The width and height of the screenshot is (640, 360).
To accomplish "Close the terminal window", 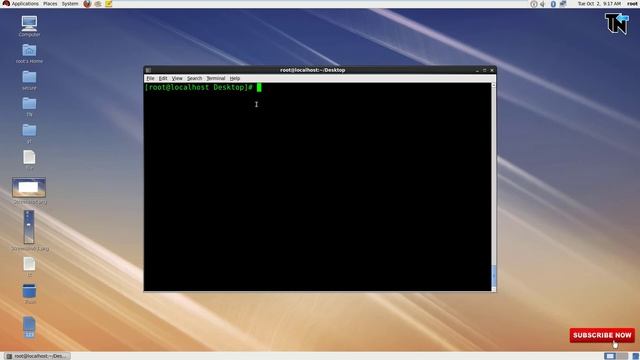I will click(492, 70).
